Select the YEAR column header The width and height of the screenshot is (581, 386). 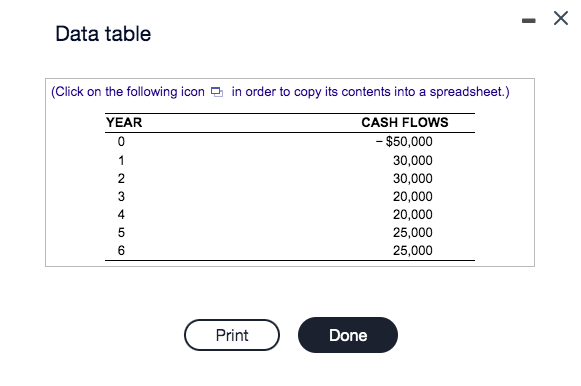click(x=124, y=123)
